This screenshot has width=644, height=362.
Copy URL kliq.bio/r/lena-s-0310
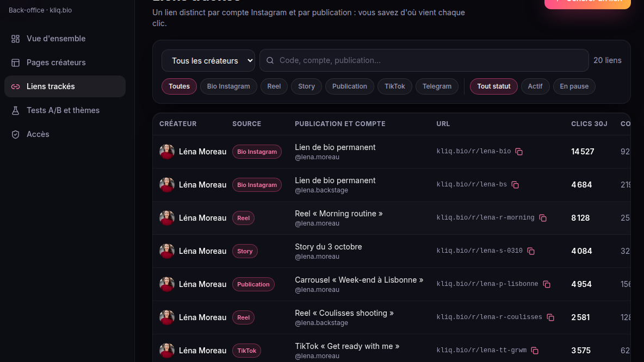point(531,251)
